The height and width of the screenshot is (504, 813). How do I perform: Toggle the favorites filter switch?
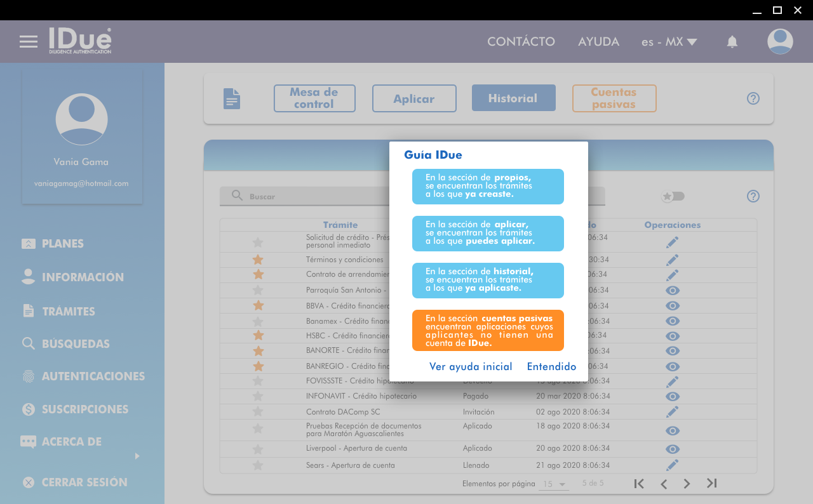[673, 196]
